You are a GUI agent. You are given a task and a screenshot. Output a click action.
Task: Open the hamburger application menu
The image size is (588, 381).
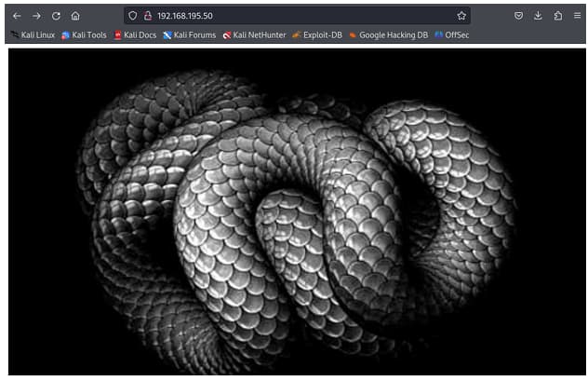tap(577, 16)
